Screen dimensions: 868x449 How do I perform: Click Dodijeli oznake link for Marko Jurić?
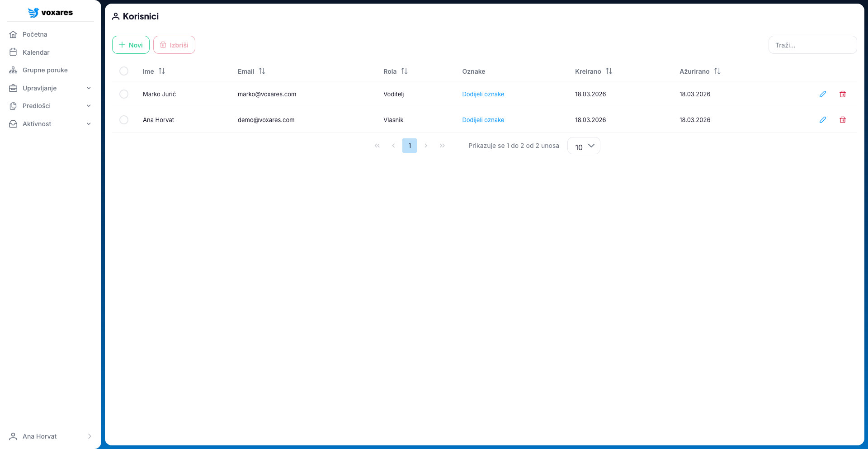pyautogui.click(x=483, y=94)
